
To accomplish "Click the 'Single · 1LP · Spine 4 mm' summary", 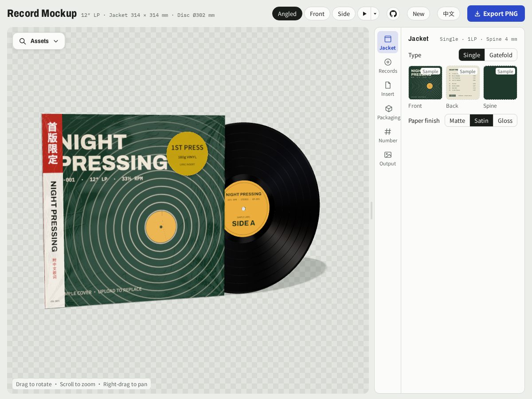I will [478, 39].
